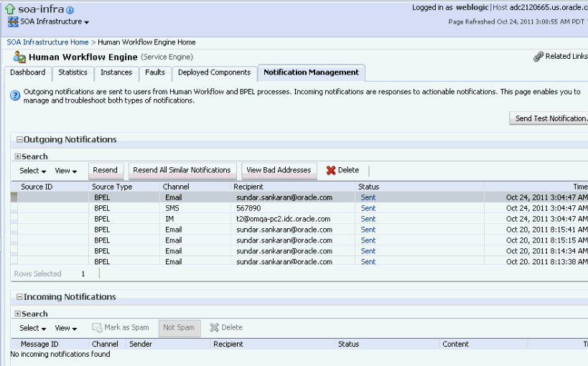Click the Mark as Spam icon
The width and height of the screenshot is (588, 366).
97,328
